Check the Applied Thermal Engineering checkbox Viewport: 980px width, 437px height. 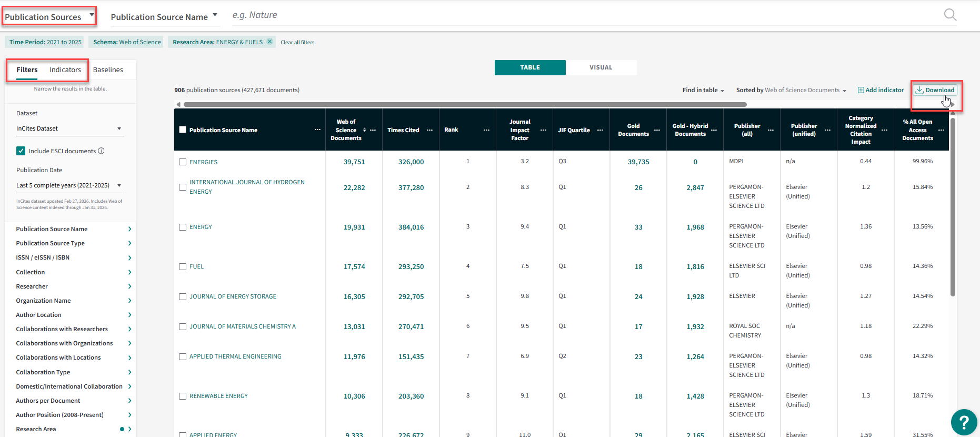(183, 356)
